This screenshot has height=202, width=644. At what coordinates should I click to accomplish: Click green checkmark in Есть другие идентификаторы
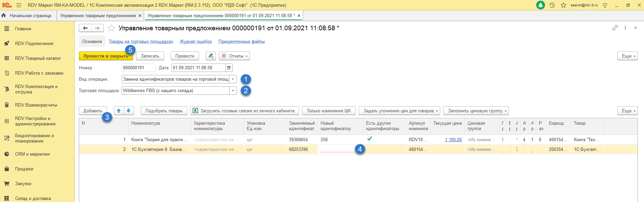point(369,138)
